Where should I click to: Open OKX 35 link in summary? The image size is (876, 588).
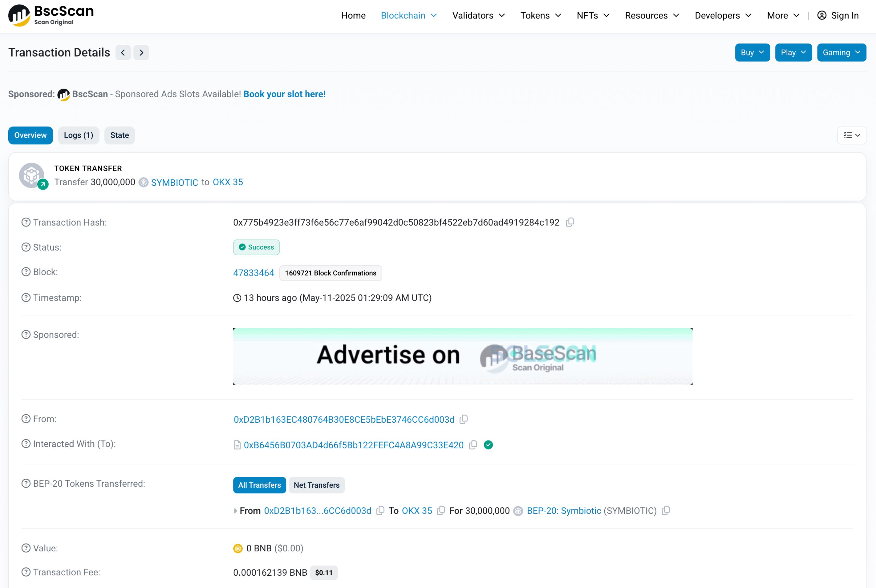pos(228,182)
